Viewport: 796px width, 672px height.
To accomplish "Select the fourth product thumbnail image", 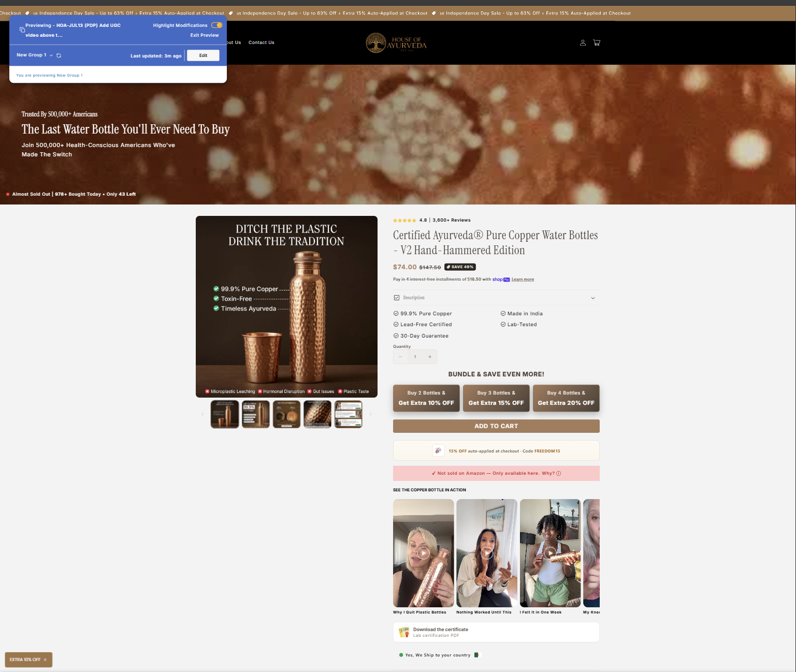I will point(317,414).
